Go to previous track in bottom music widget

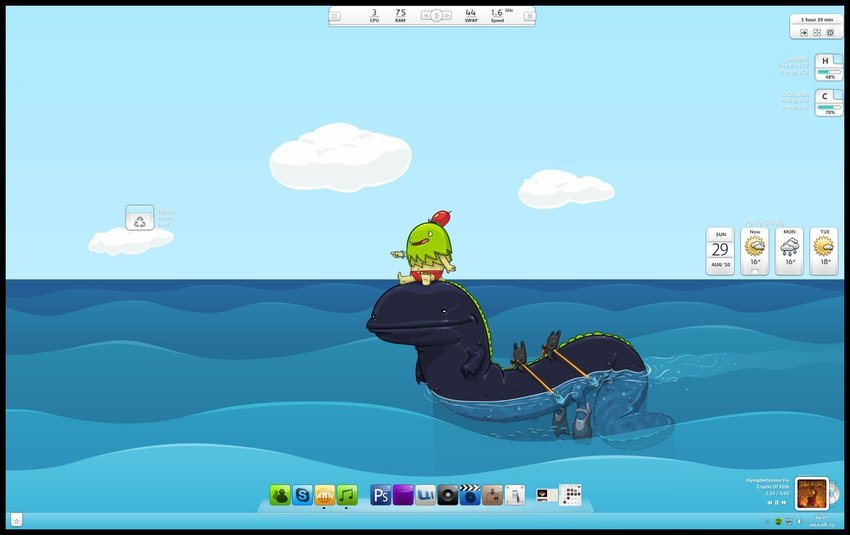click(x=770, y=502)
